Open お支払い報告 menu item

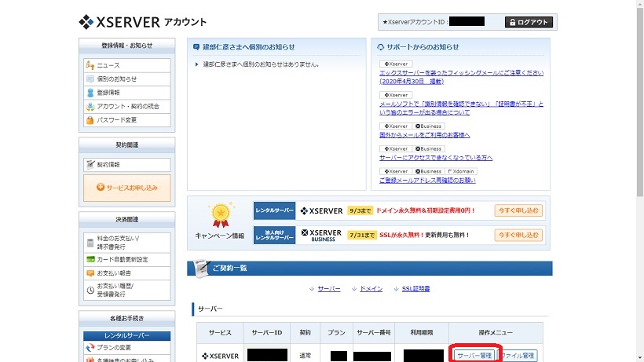[x=126, y=273]
